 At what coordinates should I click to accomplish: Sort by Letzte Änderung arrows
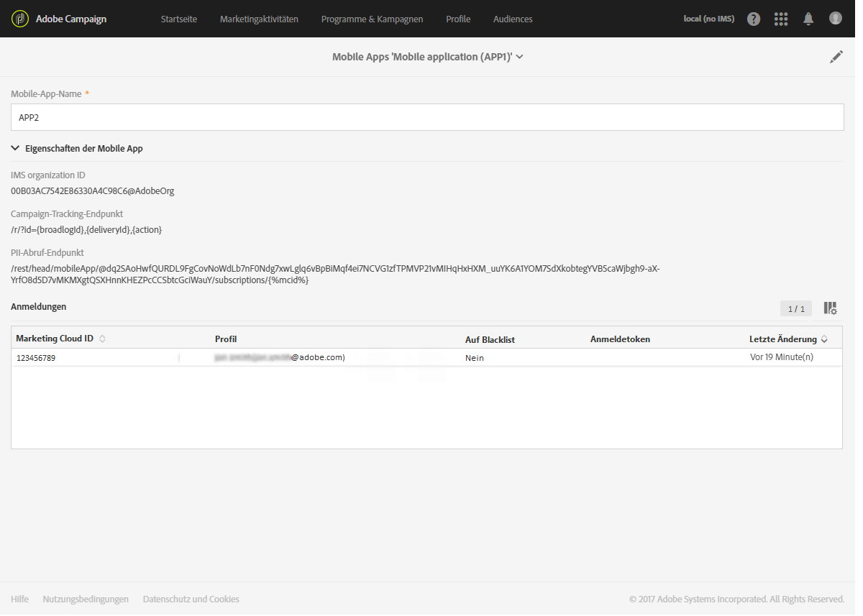point(824,339)
